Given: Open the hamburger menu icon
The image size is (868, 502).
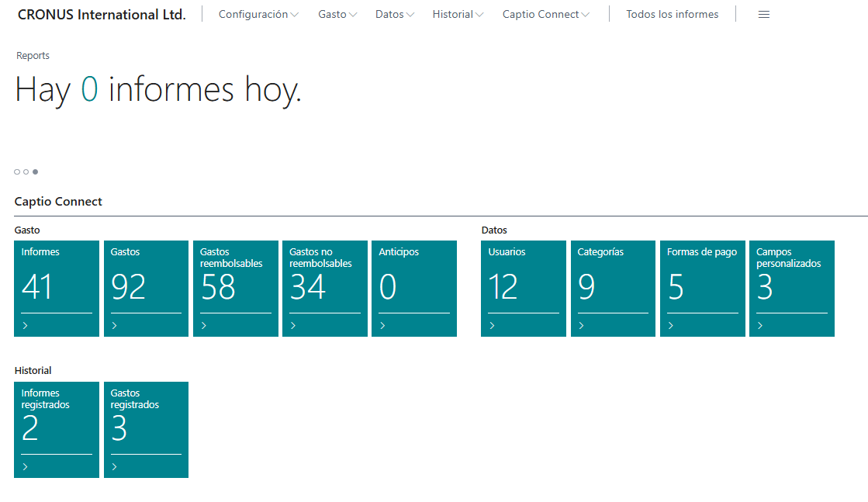Looking at the screenshot, I should 763,15.
